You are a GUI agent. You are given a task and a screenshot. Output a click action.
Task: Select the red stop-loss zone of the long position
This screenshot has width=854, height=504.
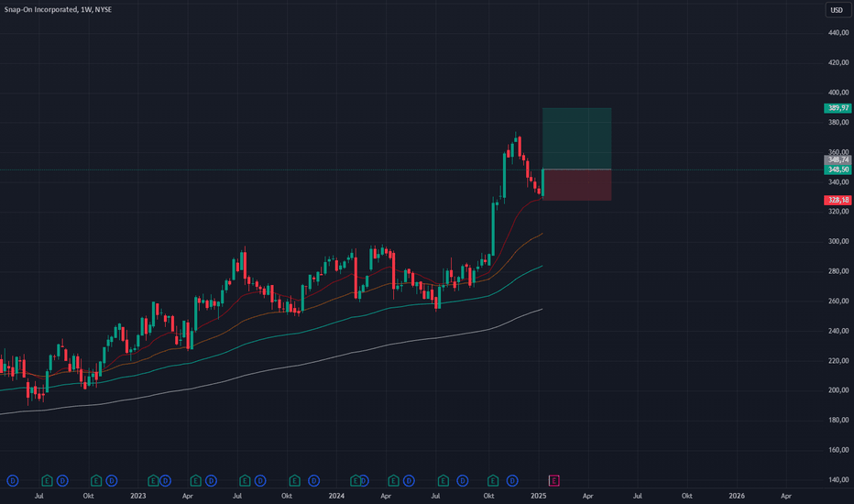coord(576,185)
